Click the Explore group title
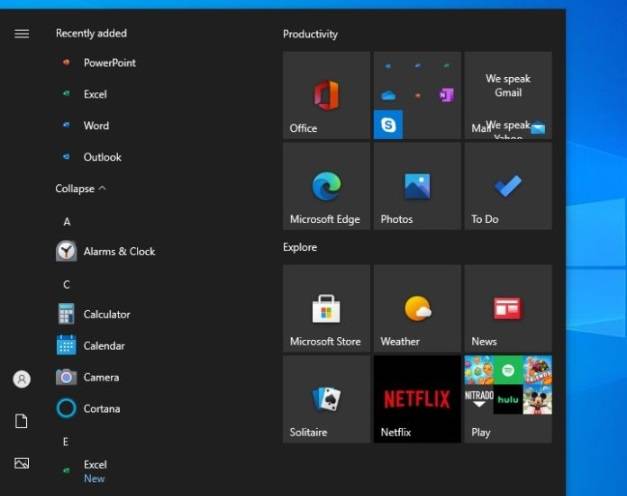627x496 pixels. click(300, 247)
